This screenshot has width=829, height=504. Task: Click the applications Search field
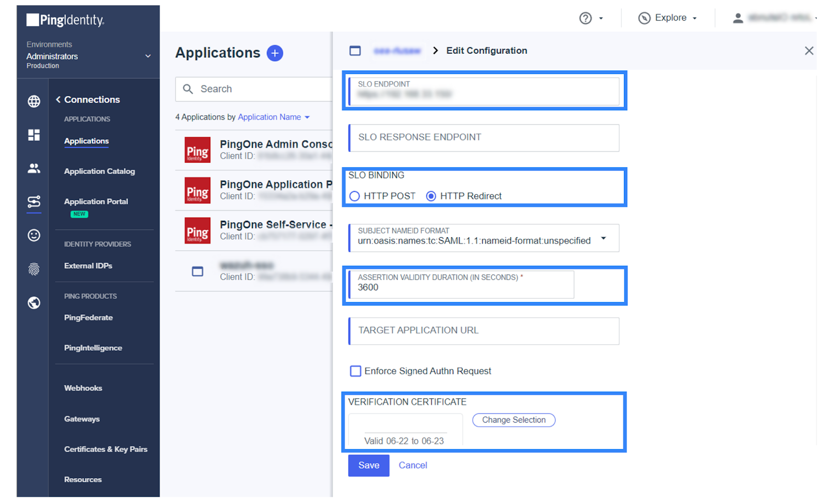tap(254, 89)
